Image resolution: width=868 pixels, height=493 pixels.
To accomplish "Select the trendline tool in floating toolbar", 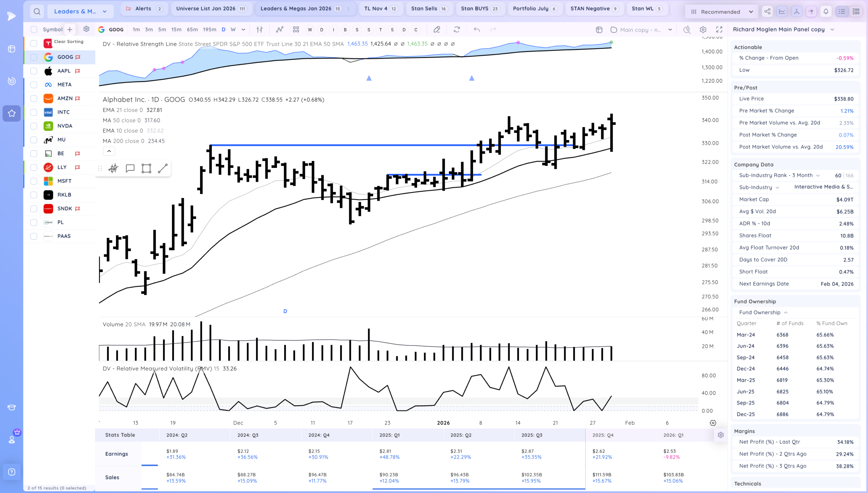I will [x=162, y=168].
